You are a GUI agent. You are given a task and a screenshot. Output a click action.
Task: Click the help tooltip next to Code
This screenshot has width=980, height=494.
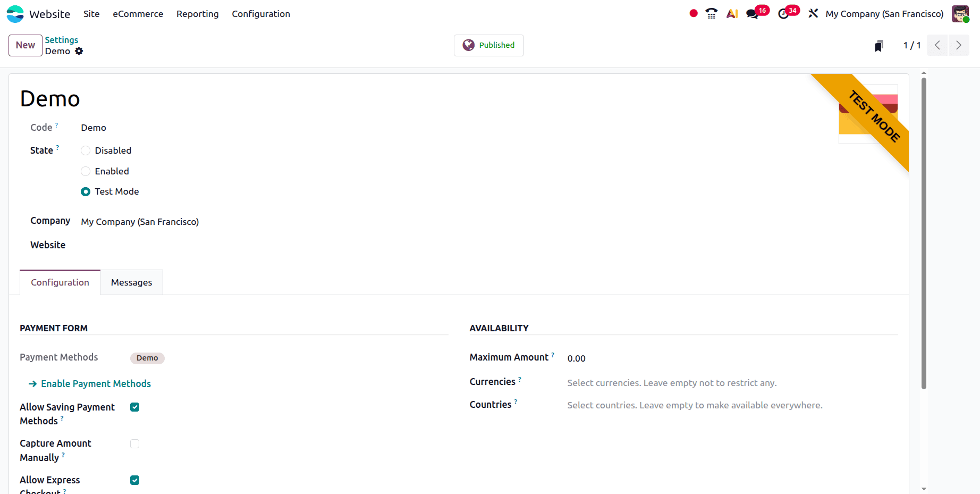tap(57, 125)
